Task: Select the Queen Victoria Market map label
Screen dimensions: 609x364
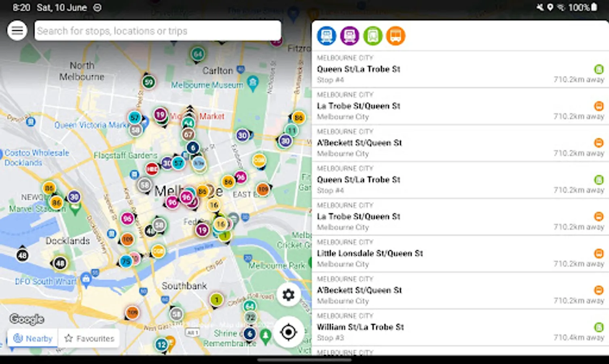Action: click(x=91, y=125)
